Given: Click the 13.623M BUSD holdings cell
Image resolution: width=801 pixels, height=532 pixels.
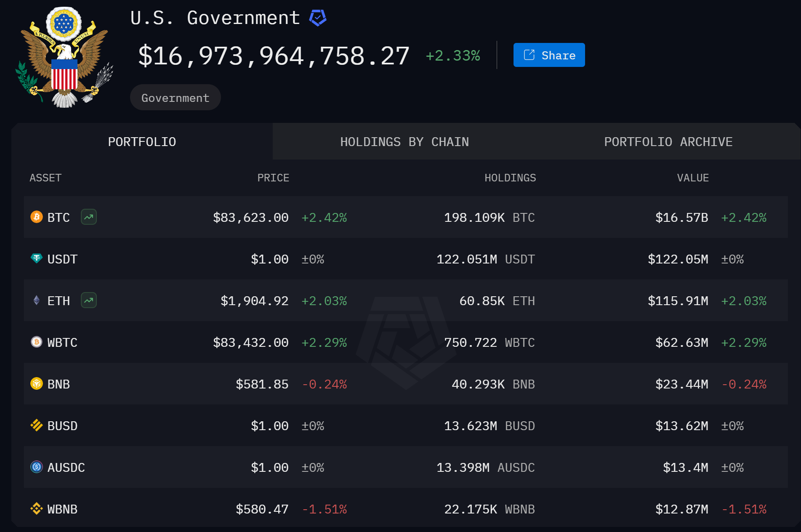Looking at the screenshot, I should point(490,426).
